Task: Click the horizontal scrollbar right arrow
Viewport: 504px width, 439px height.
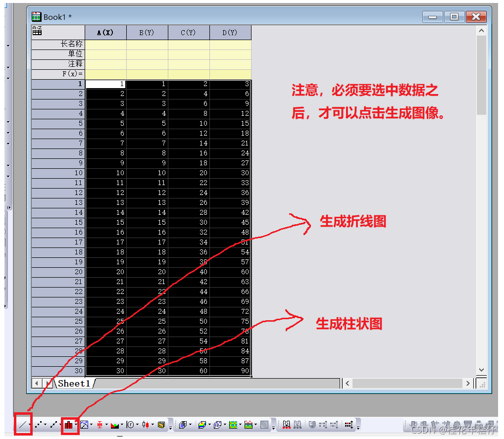Action: [468, 384]
